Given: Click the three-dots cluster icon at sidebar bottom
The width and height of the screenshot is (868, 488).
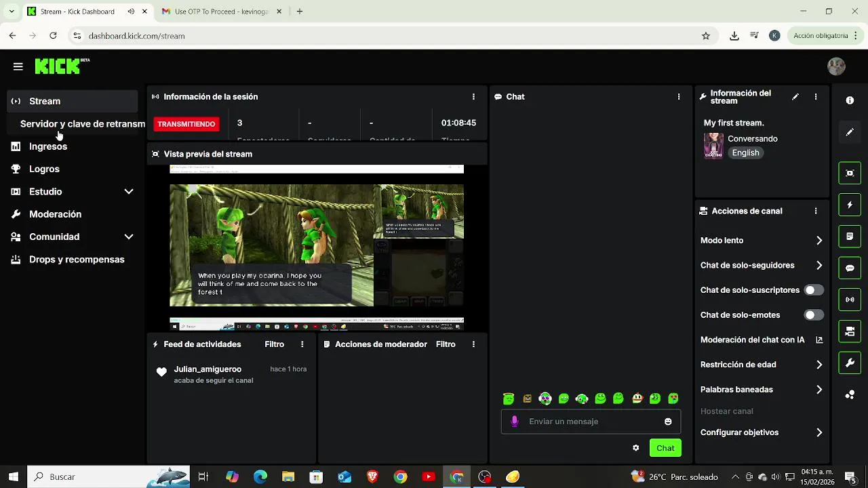Looking at the screenshot, I should coord(850,395).
